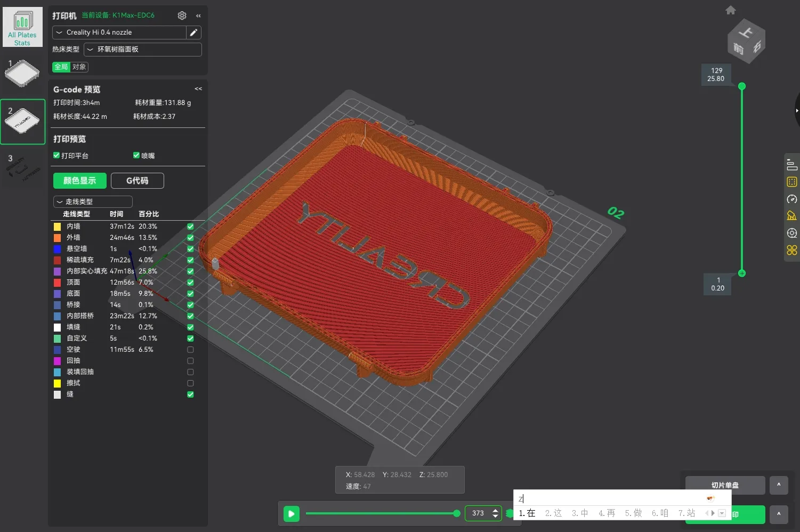
Task: Expand right-edge collapsed panel arrow
Action: click(797, 110)
